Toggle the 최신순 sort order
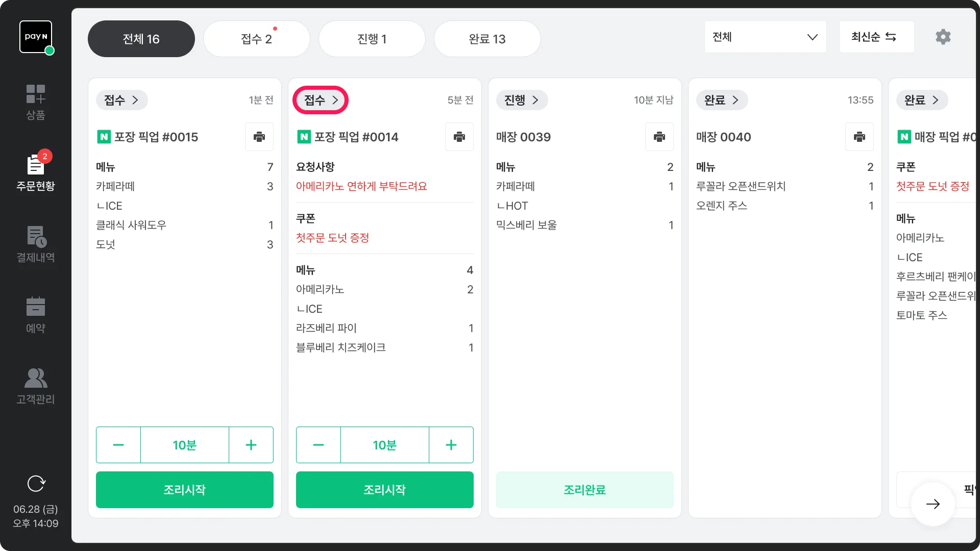980x551 pixels. click(x=876, y=37)
